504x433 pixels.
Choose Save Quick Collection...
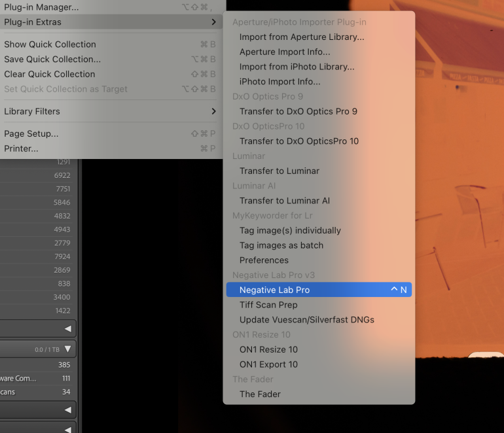111,59
